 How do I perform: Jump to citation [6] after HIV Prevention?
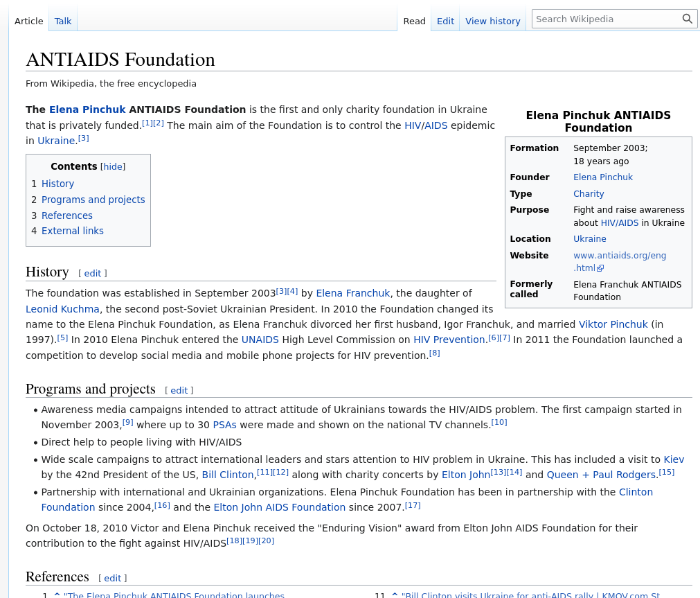[x=493, y=337]
